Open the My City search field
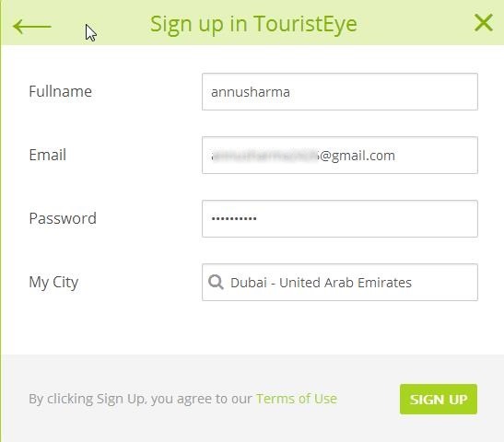Image resolution: width=504 pixels, height=442 pixels. pyautogui.click(x=340, y=283)
